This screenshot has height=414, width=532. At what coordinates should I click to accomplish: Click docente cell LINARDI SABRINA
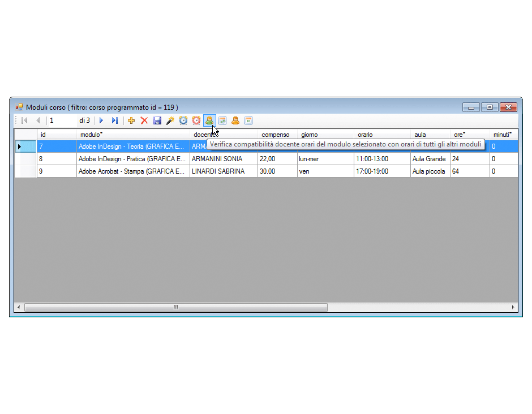224,171
